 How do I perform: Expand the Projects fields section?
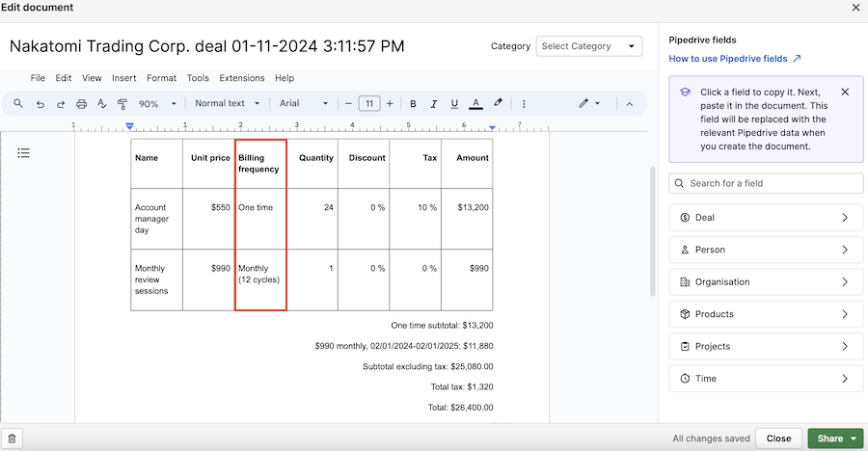point(766,346)
